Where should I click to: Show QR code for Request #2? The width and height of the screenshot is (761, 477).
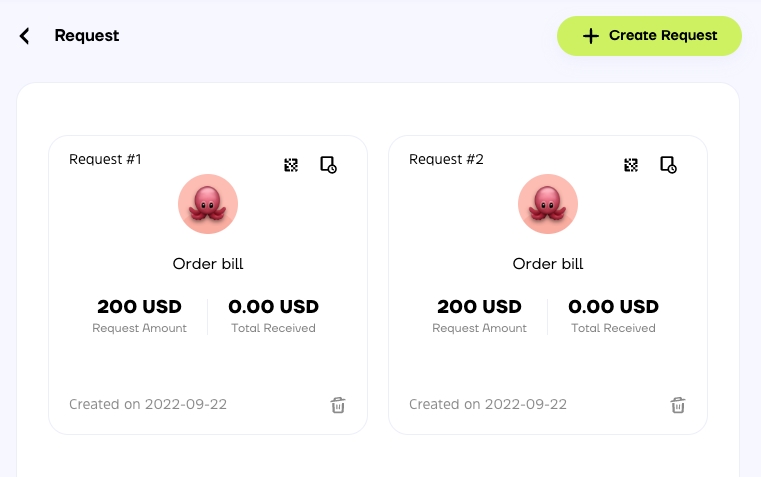click(631, 165)
